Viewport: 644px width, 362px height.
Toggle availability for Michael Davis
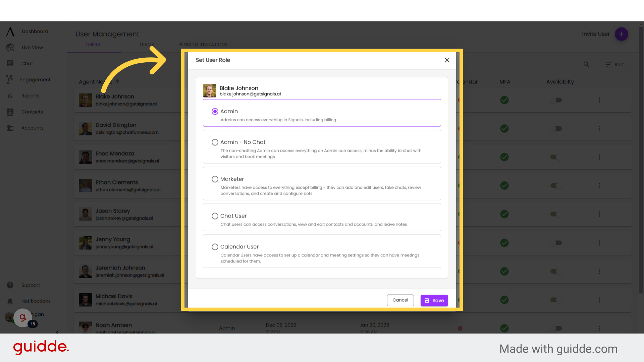coord(556,300)
